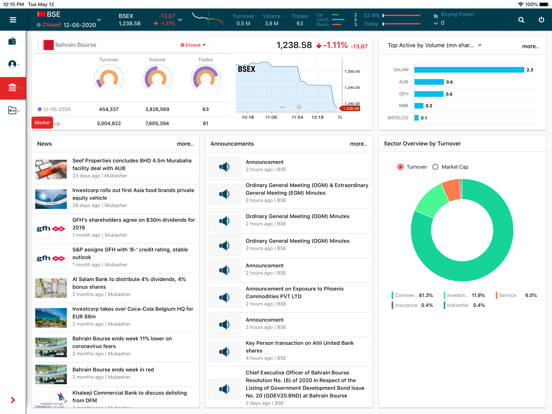Select the Turnover radio button
Viewport: 552px width, 414px height.
point(400,167)
